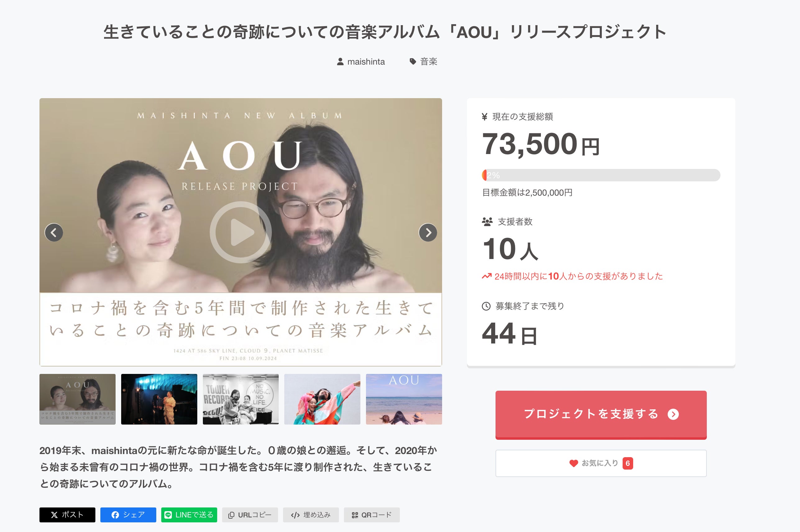This screenshot has width=800, height=532.
Task: Play the AOU project video
Action: point(241,232)
